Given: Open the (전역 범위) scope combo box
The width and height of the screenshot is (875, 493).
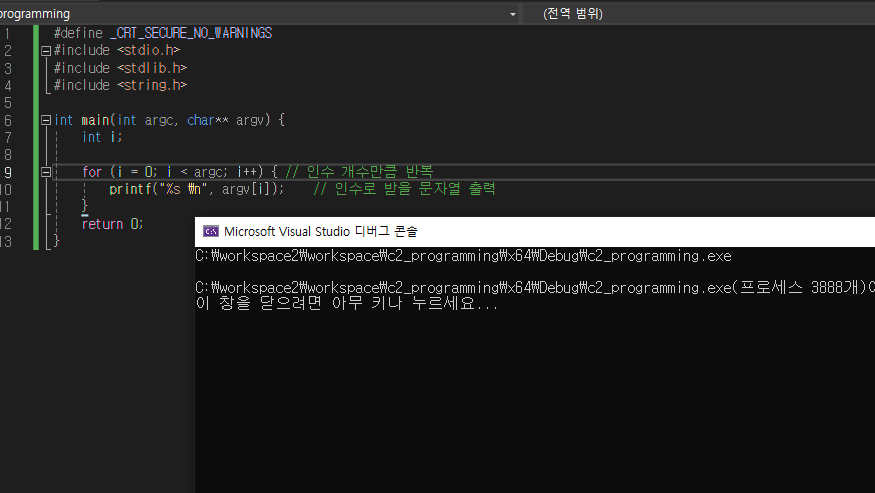Looking at the screenshot, I should tap(699, 13).
